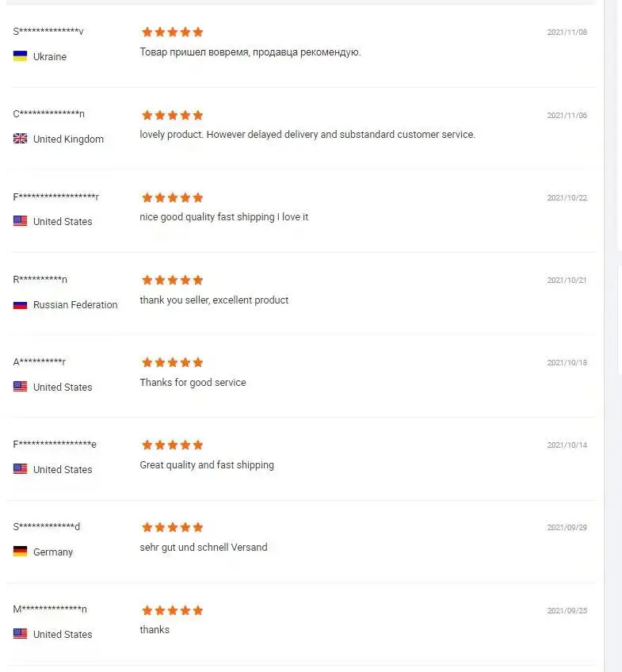Click the 'Germany' country label
The width and height of the screenshot is (622, 672).
point(53,552)
